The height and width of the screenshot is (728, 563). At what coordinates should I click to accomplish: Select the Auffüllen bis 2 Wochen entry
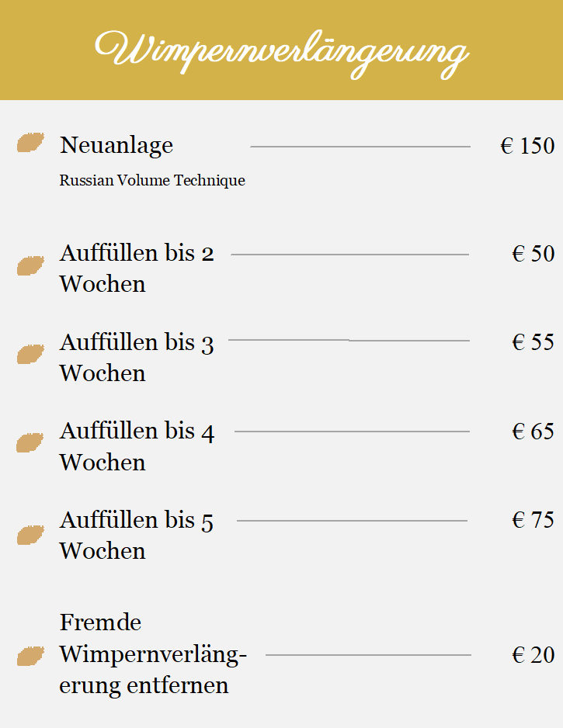[137, 269]
